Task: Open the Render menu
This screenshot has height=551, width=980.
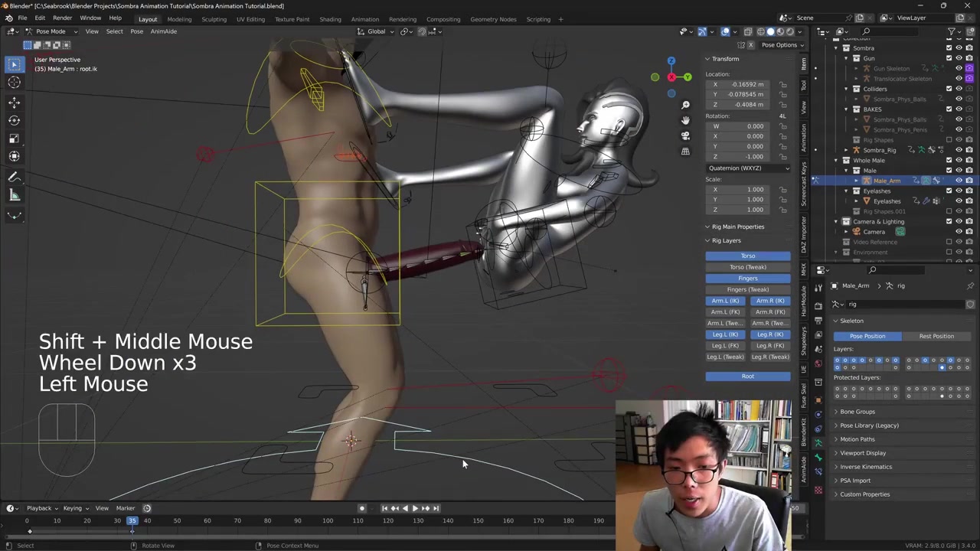Action: pyautogui.click(x=62, y=18)
